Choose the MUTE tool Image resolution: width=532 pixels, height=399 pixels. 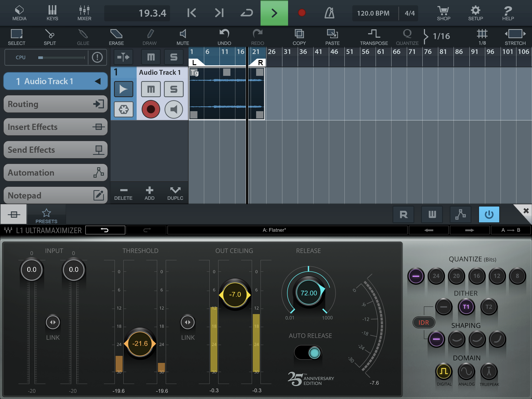click(x=183, y=37)
